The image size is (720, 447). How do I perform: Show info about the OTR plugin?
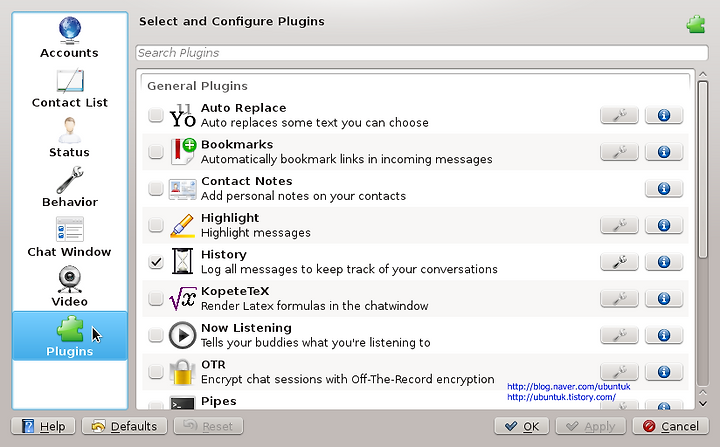tap(664, 372)
